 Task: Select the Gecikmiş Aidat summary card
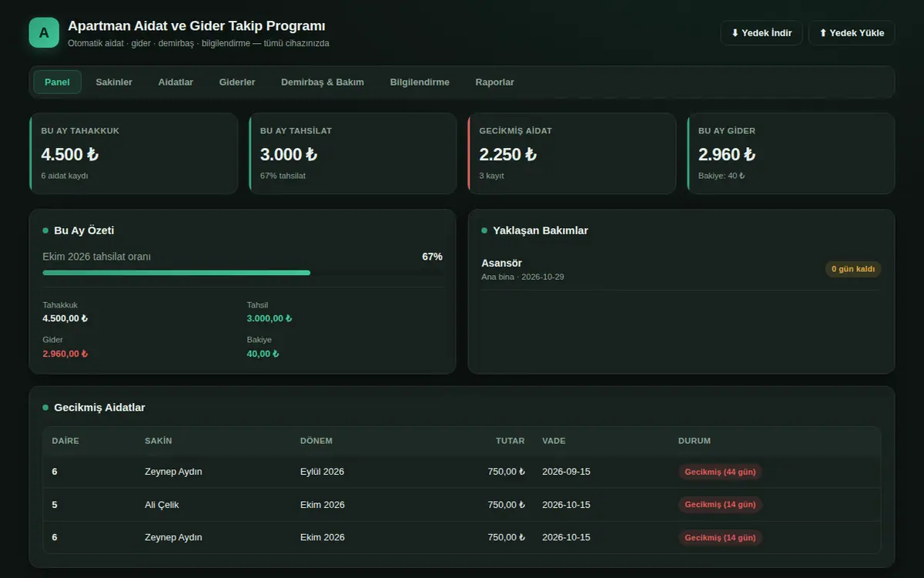571,153
